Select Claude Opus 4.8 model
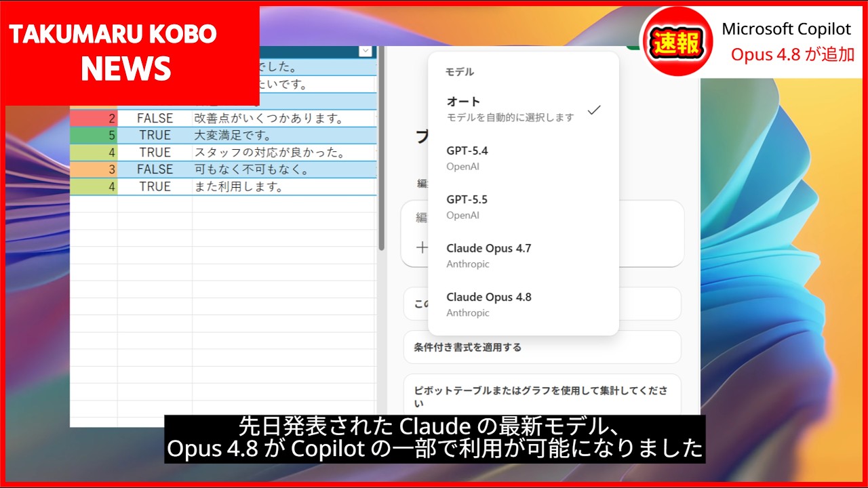Viewport: 868px width, 488px height. [524, 304]
